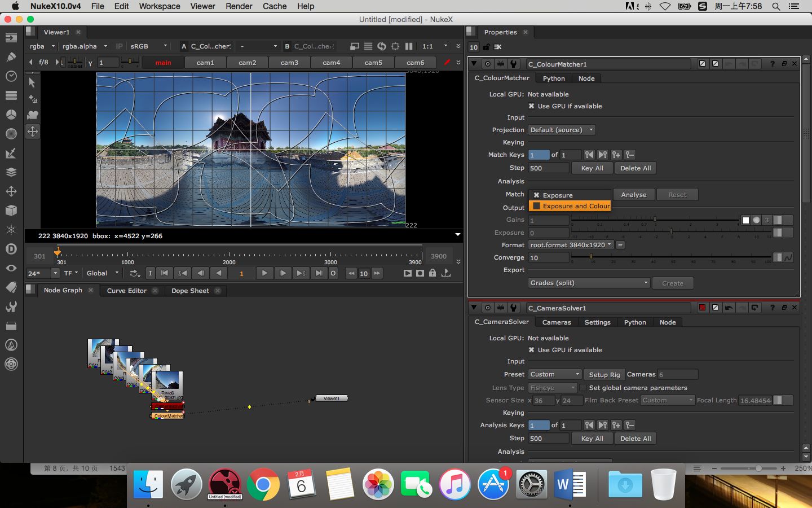Click the add match key icon
812x508 pixels.
pyautogui.click(x=616, y=155)
